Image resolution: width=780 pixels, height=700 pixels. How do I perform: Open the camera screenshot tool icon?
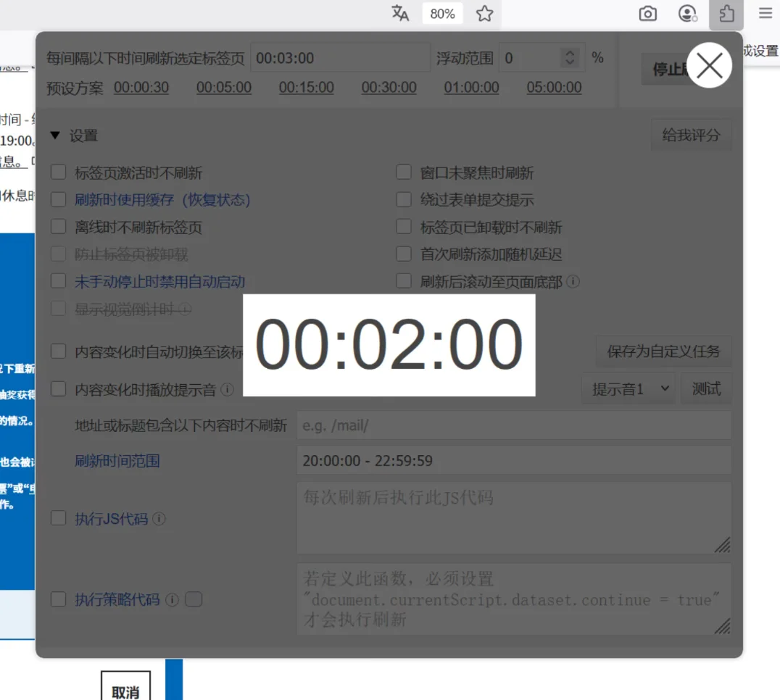[647, 13]
